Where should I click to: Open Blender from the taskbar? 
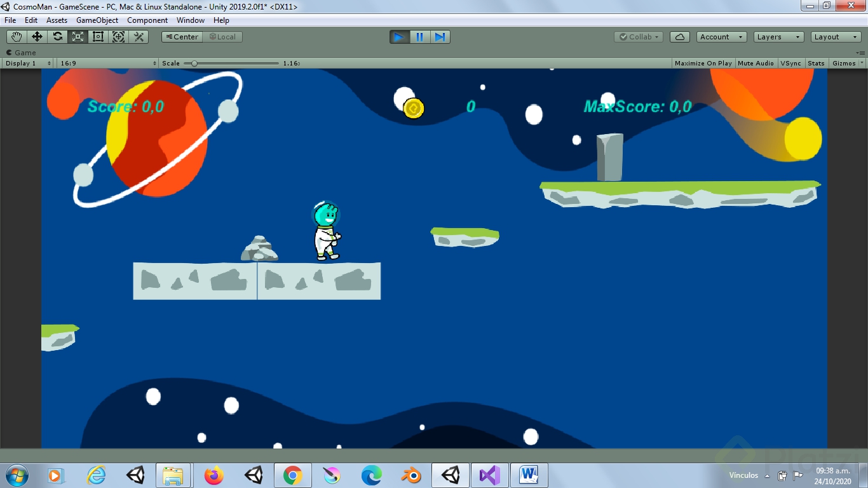coord(411,475)
